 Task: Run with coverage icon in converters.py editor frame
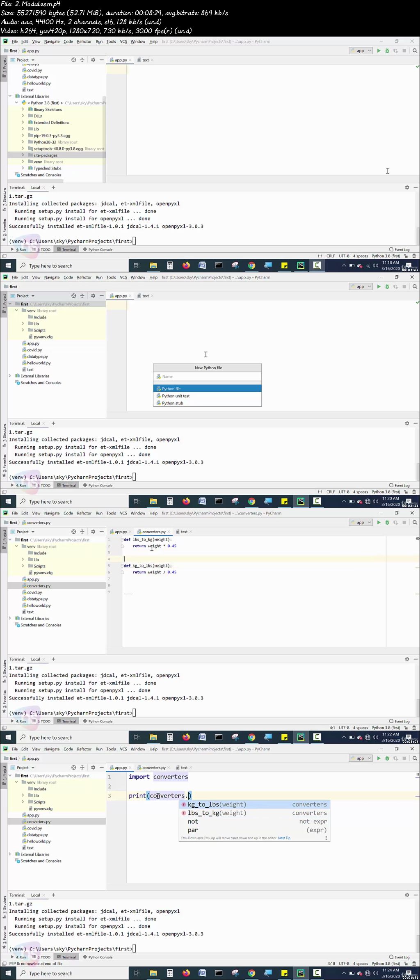[x=395, y=523]
